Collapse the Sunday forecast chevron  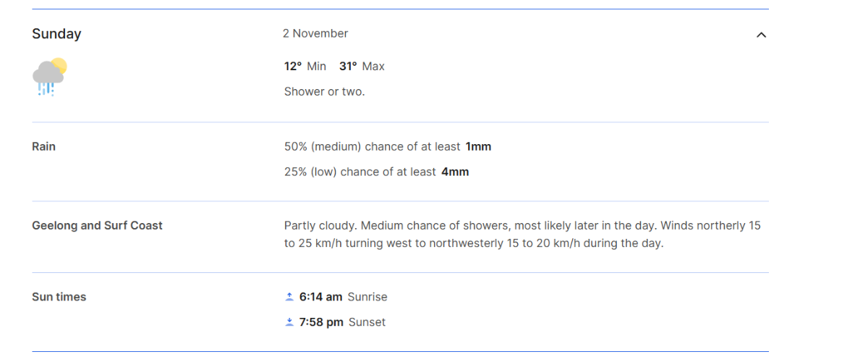[x=761, y=35]
